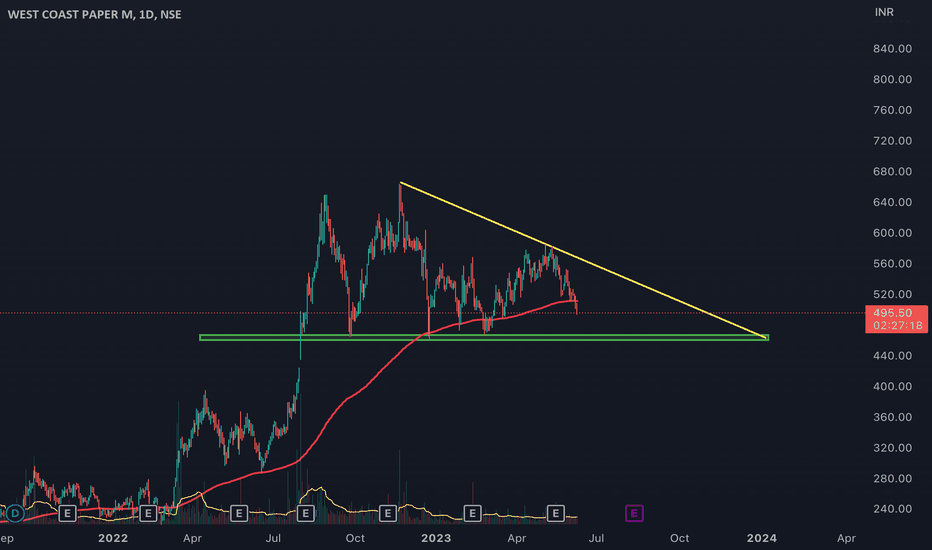Click the 640.00 price scale label

[892, 202]
